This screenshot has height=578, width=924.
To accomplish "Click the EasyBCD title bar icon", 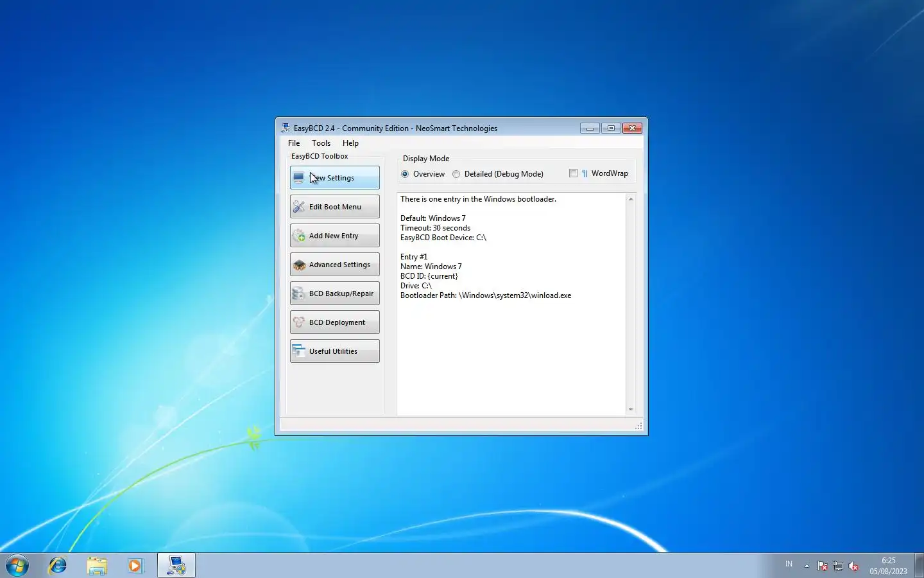I will [x=285, y=128].
